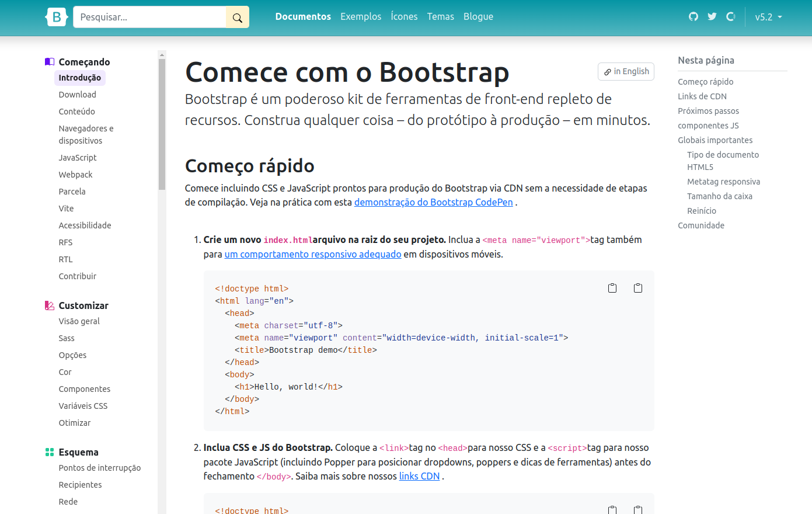Jump to Tipo de documento HTML5

[x=723, y=161]
